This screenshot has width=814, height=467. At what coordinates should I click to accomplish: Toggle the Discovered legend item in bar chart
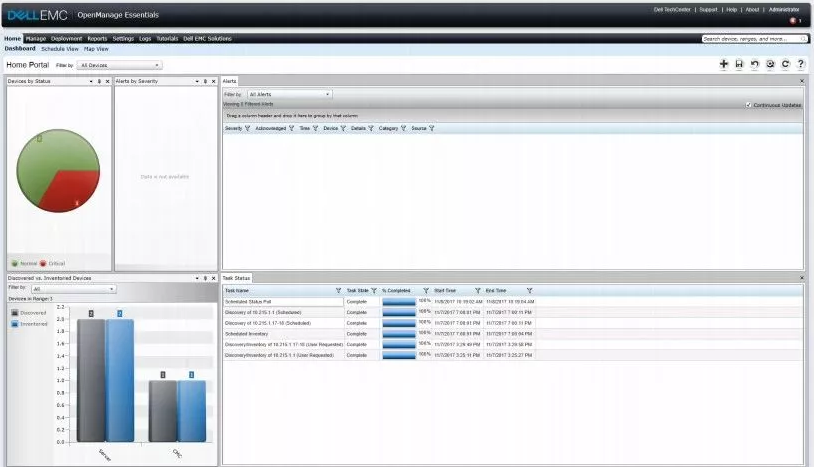click(29, 313)
